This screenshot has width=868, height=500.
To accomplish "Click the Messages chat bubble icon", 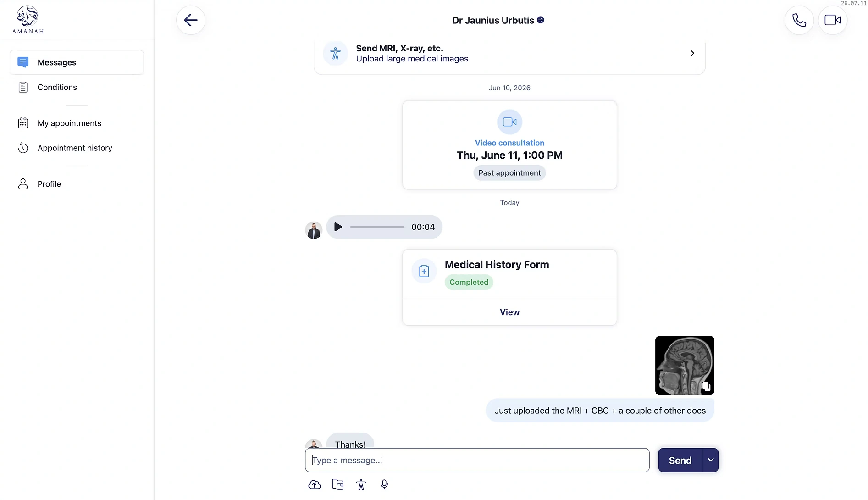I will (x=23, y=62).
